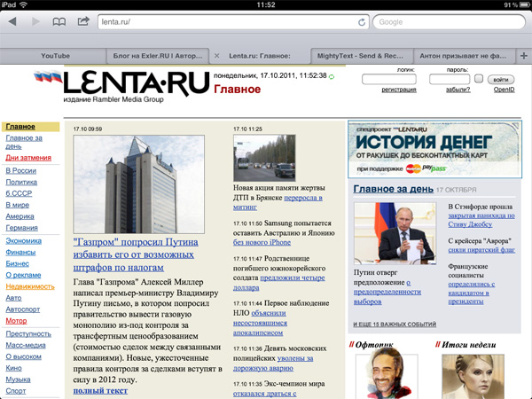Viewport: 532px width, 399px height.
Task: Click the ЕЩЕ 15 ВАЖНЫХ СОБЫТИЙ expander
Action: coord(395,300)
